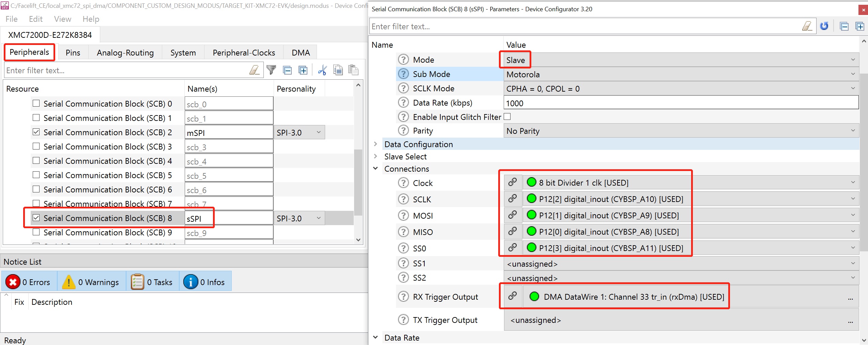Image resolution: width=868 pixels, height=345 pixels.
Task: Open the Sub Mode dropdown showing Motorola
Action: pyautogui.click(x=681, y=74)
